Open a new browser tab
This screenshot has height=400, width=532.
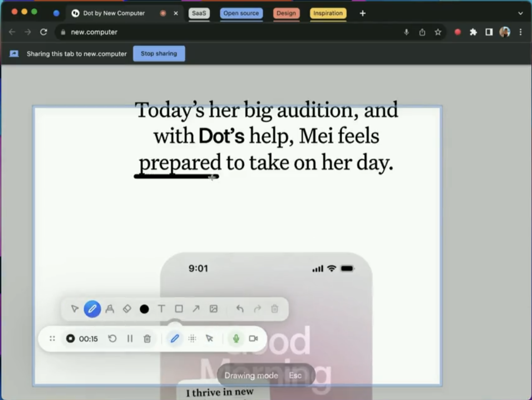363,13
